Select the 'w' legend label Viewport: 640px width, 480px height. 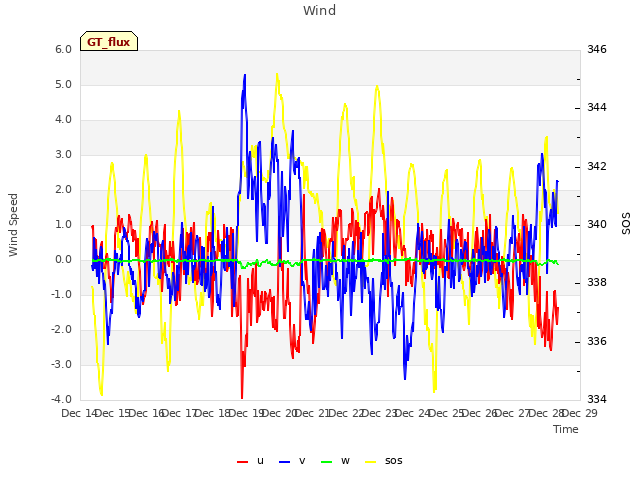345,461
